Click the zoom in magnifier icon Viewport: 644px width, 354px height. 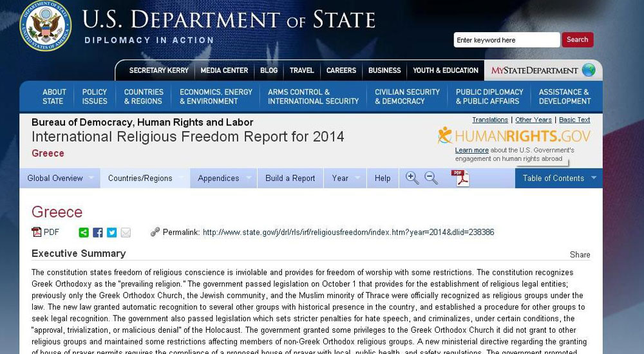(x=412, y=178)
